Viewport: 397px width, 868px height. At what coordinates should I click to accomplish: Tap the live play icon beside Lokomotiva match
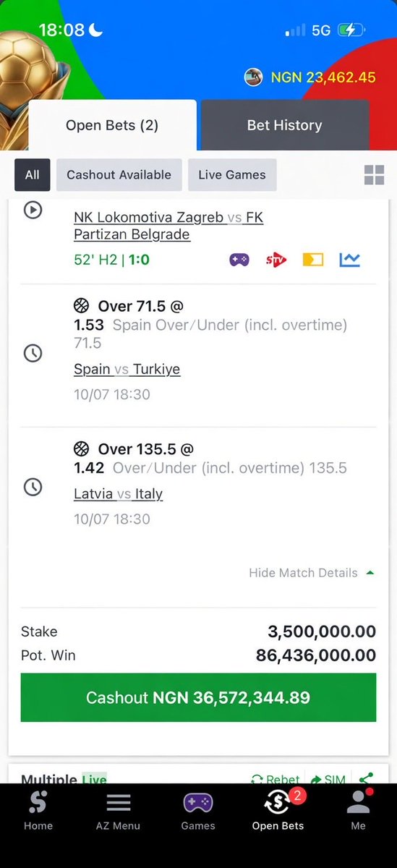tap(33, 210)
